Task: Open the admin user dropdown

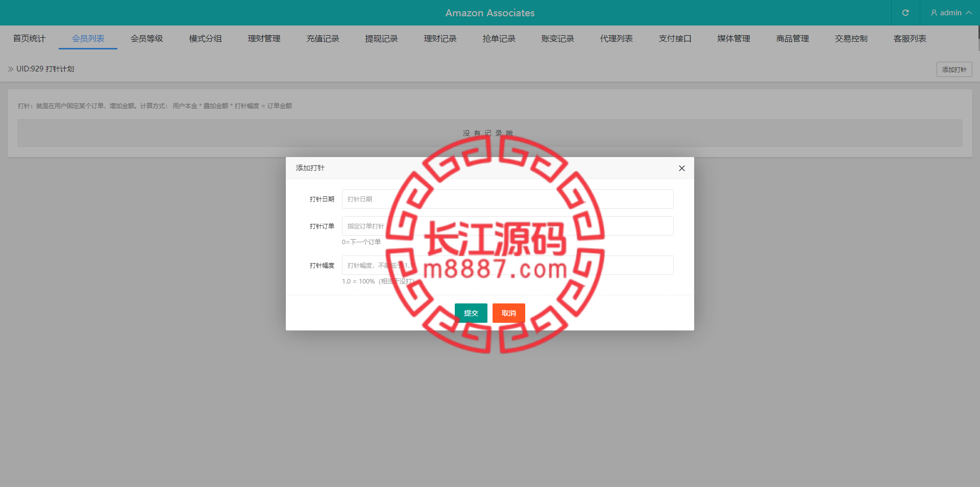Action: pyautogui.click(x=950, y=13)
